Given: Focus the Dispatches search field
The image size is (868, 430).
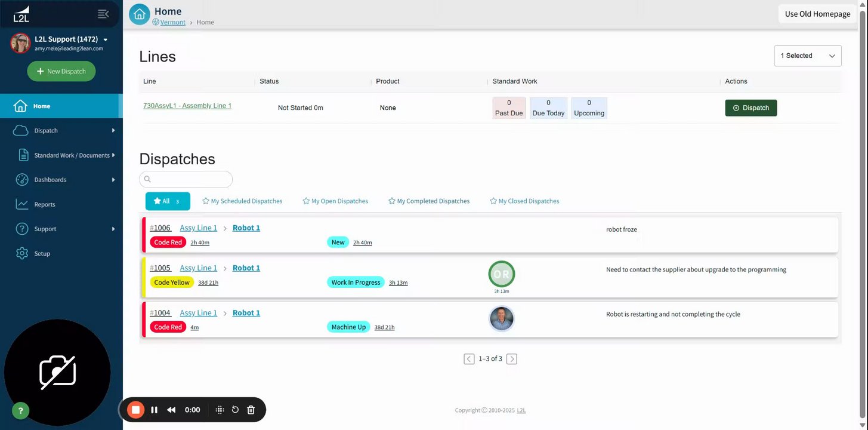Looking at the screenshot, I should 186,179.
